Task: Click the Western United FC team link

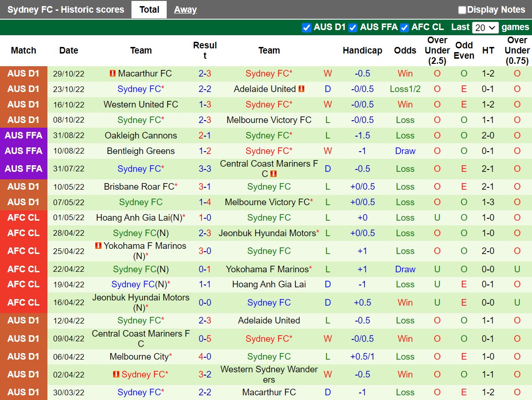Action: (x=141, y=104)
